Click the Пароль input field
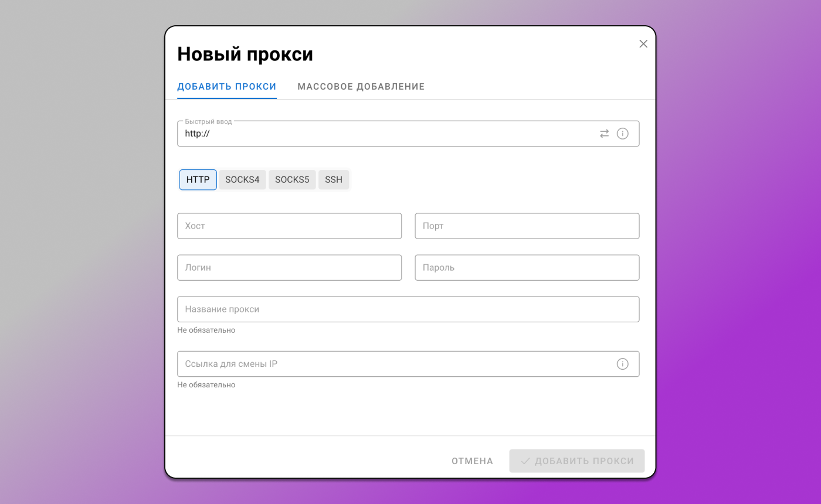This screenshot has height=504, width=821. tap(527, 267)
